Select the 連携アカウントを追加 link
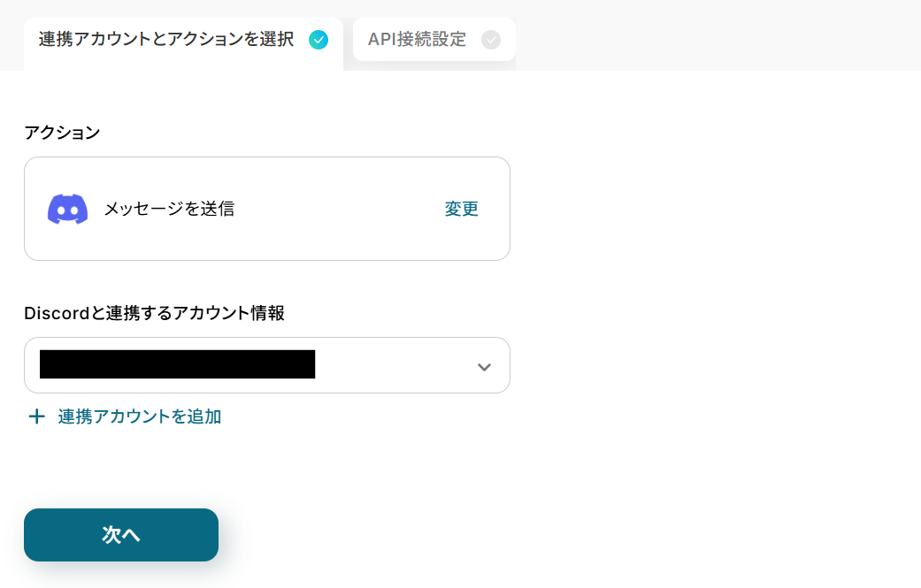Viewport: 921px width, 588px height. [x=139, y=416]
